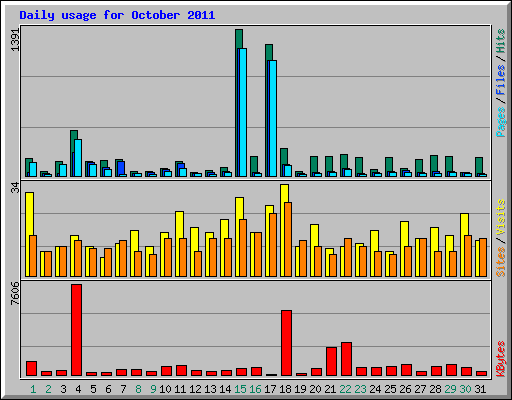Screen dimensions: 512x400
Task: Click the yellow visits bar for day 30
Action: pyautogui.click(x=464, y=224)
